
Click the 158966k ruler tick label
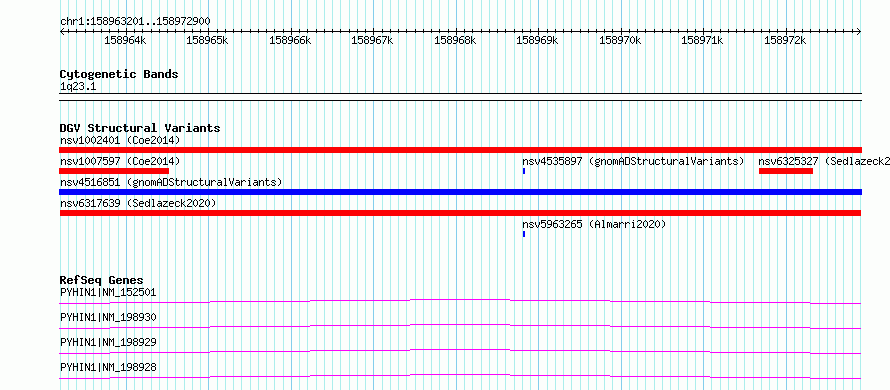tap(291, 40)
